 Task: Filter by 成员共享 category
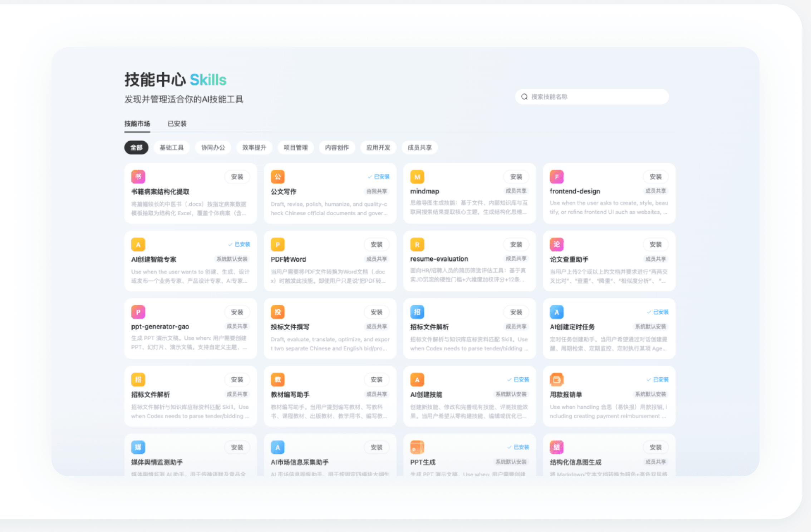click(x=420, y=148)
